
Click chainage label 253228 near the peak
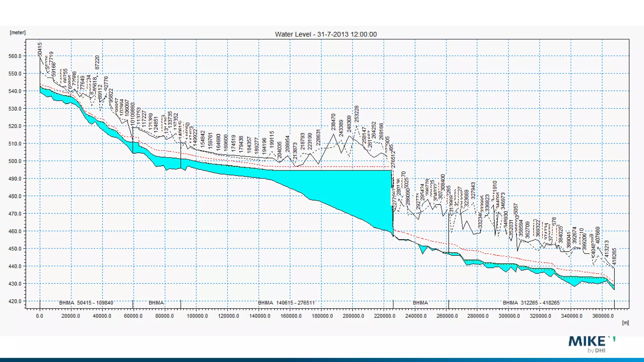pyautogui.click(x=357, y=114)
